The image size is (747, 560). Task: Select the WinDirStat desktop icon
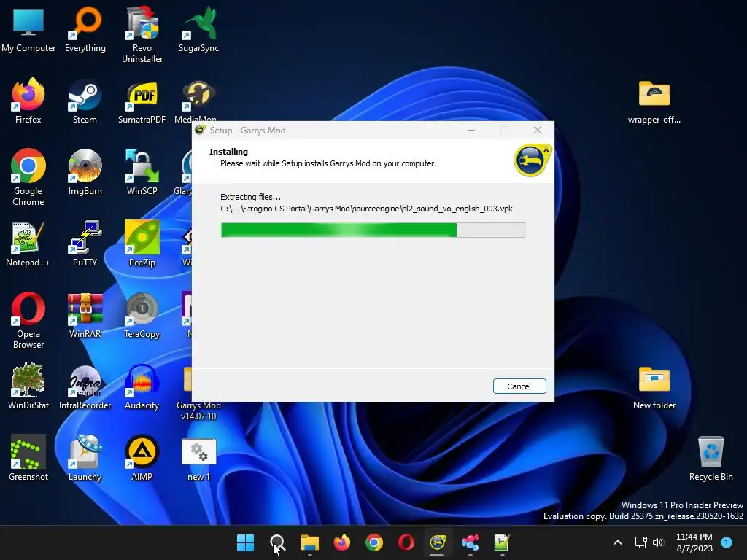pyautogui.click(x=28, y=387)
